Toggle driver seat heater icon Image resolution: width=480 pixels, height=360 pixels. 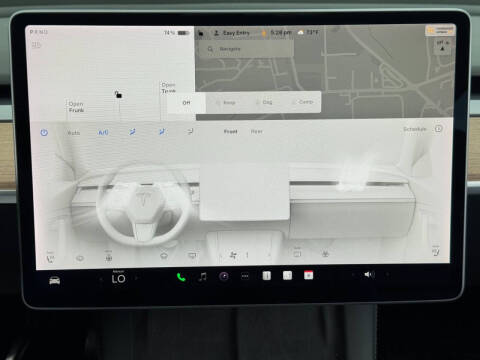pyautogui.click(x=50, y=258)
